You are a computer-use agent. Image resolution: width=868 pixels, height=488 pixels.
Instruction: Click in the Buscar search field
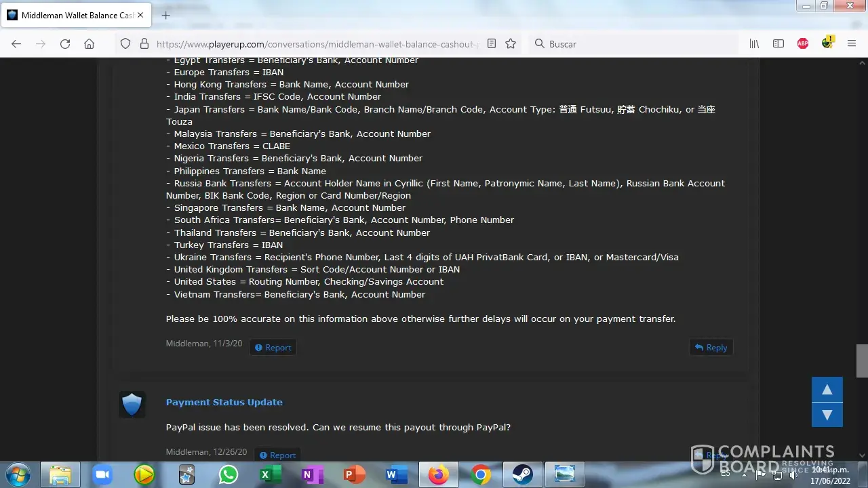(637, 43)
